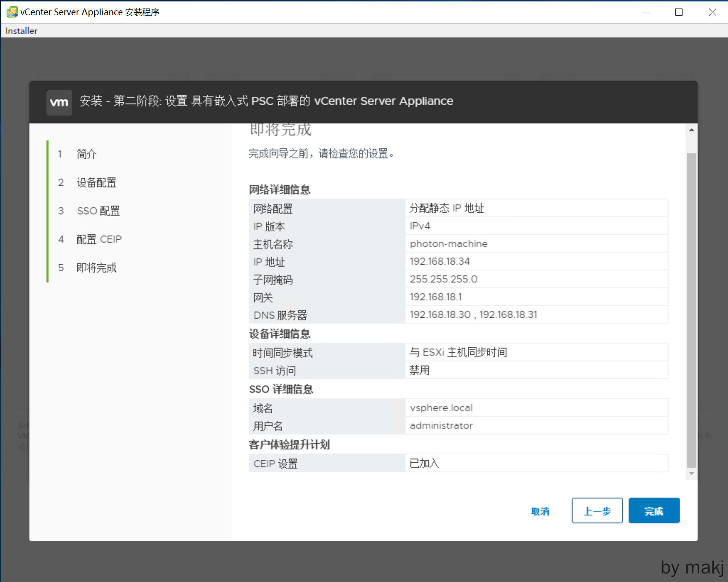
Task: Go to step 1 简介
Action: [x=86, y=154]
